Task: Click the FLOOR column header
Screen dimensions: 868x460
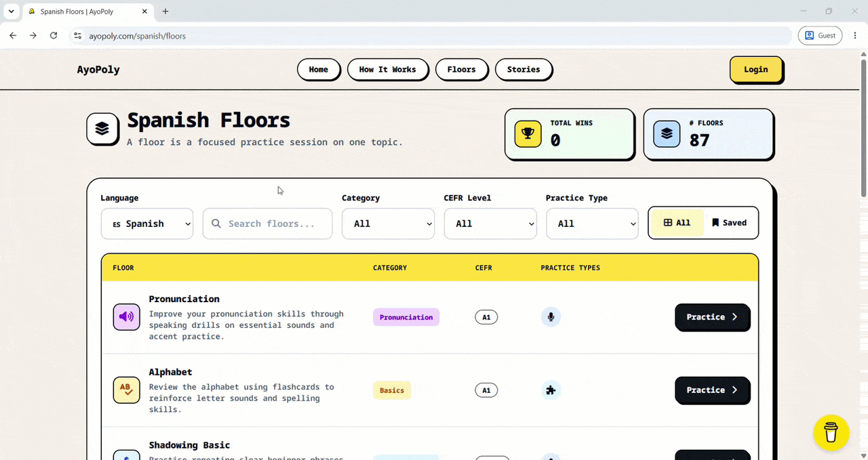Action: pos(123,268)
